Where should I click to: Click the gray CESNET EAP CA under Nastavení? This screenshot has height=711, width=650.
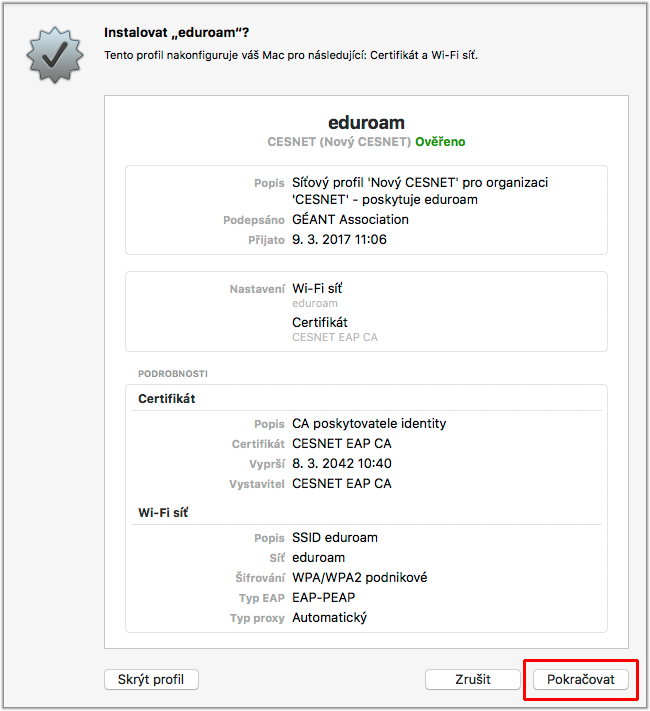[x=335, y=337]
